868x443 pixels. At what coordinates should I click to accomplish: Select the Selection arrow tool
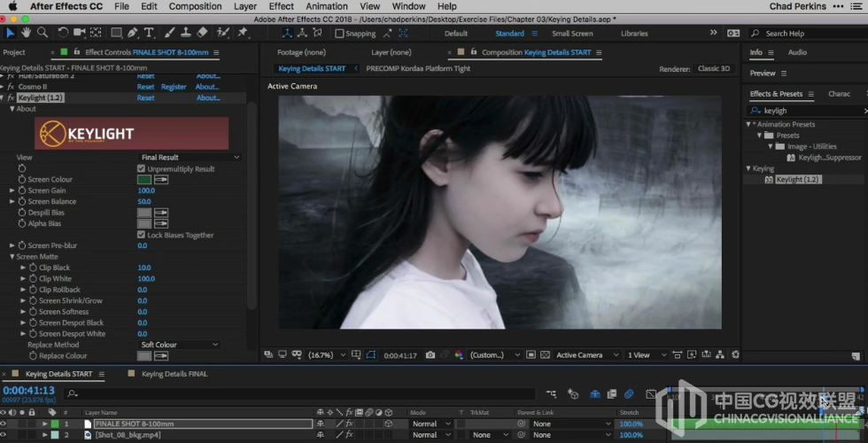(10, 33)
